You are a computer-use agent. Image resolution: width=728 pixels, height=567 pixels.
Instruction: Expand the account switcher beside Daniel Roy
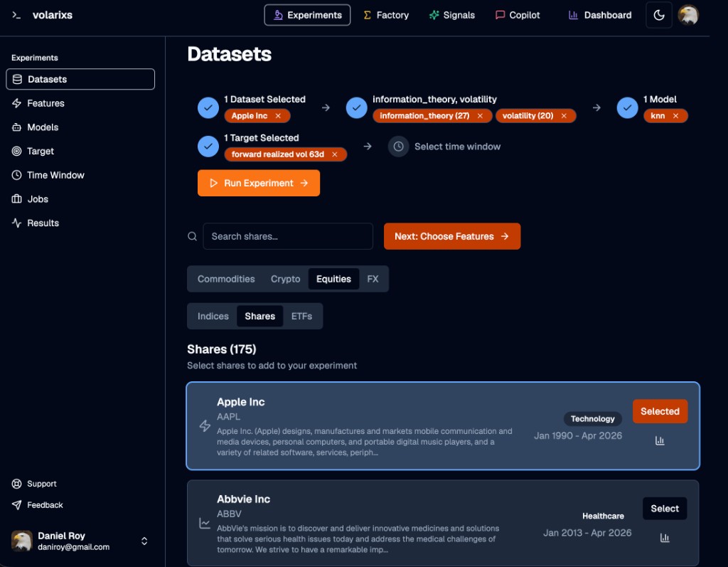[144, 541]
